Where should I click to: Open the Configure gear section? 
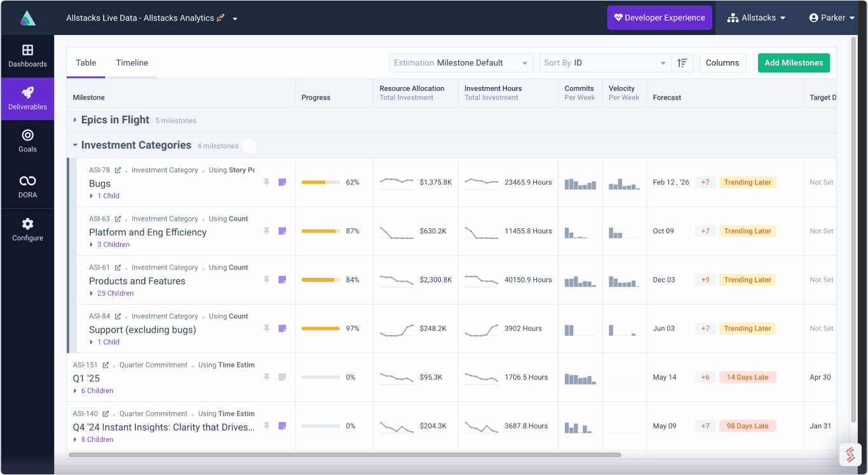pyautogui.click(x=27, y=230)
